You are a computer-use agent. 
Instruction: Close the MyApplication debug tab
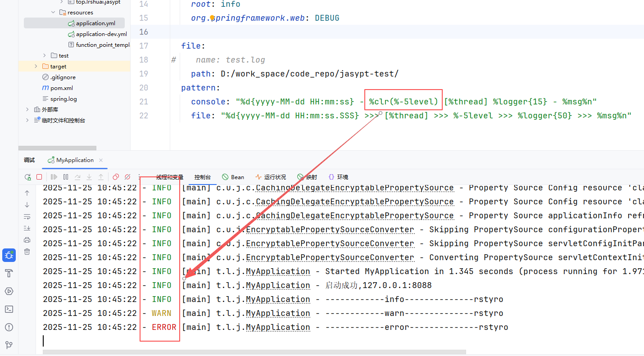point(101,160)
